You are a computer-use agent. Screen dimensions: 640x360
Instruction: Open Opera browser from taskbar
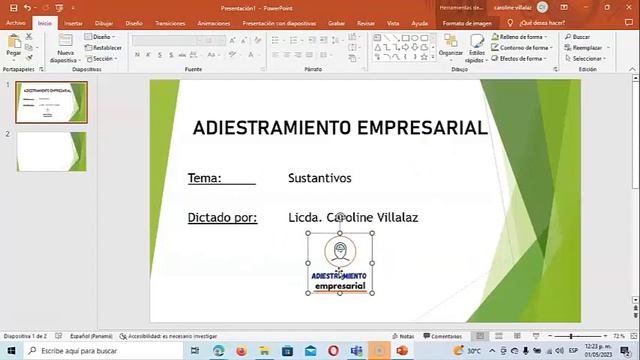(x=333, y=351)
